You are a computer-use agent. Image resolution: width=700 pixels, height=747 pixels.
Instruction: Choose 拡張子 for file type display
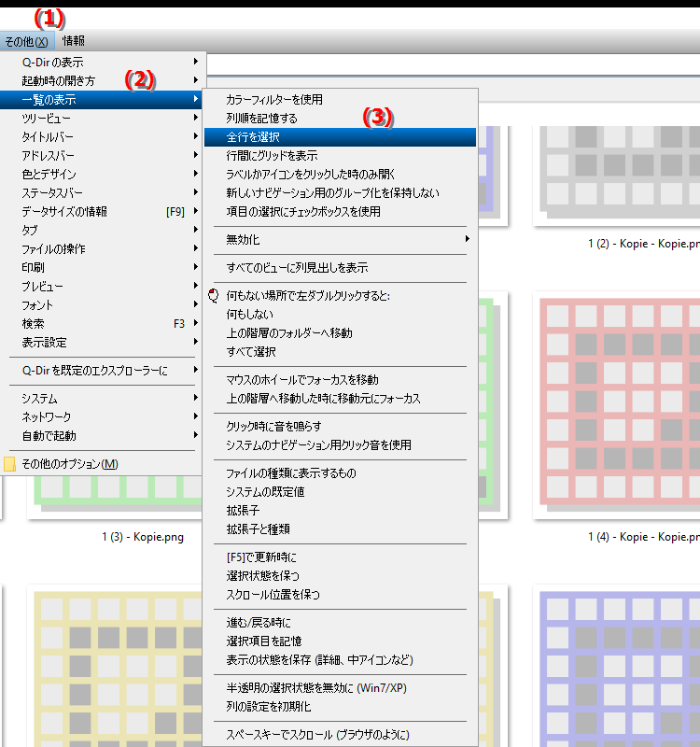pyautogui.click(x=340, y=510)
